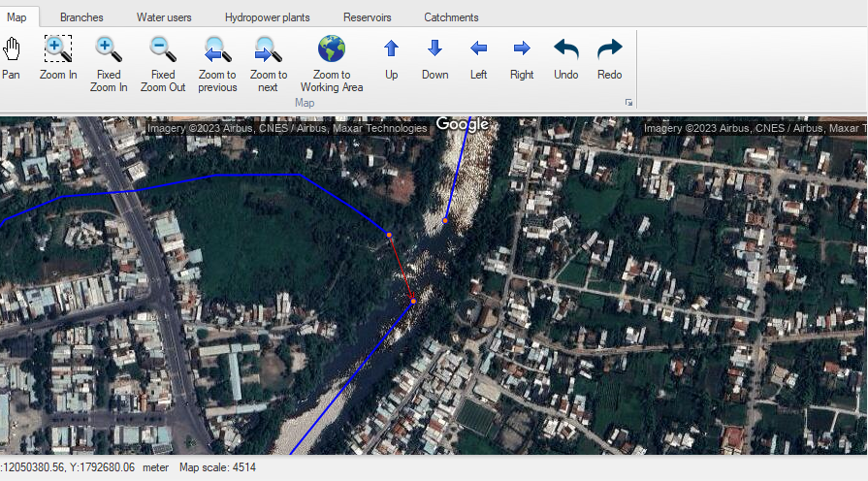This screenshot has height=481, width=868.
Task: Switch to the Branches tab
Action: pyautogui.click(x=81, y=17)
